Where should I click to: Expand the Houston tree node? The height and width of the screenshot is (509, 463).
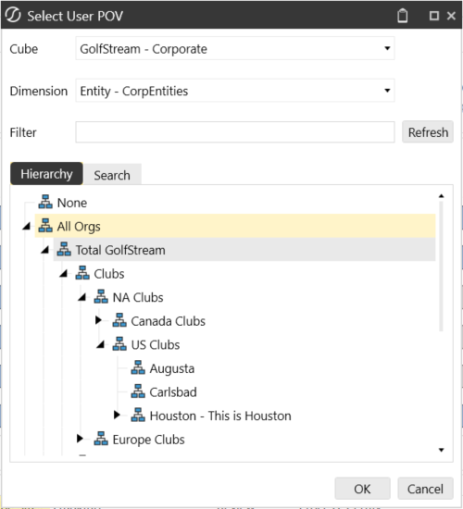[117, 415]
